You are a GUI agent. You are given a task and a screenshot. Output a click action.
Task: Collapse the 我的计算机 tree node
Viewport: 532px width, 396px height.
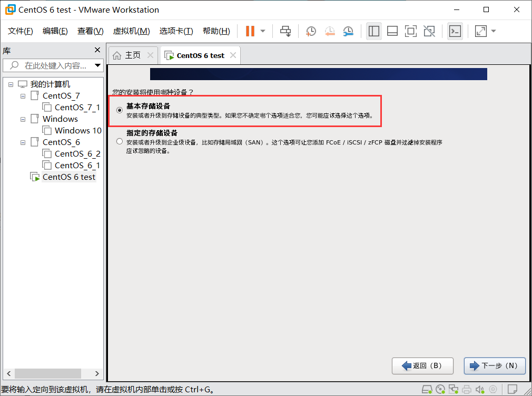pos(11,84)
